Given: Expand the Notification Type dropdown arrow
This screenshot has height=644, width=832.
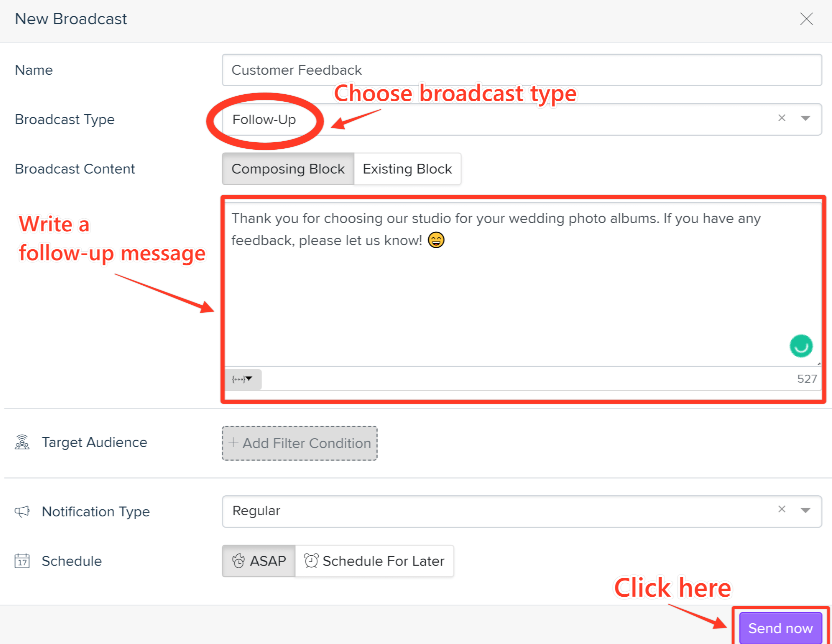Looking at the screenshot, I should (805, 510).
